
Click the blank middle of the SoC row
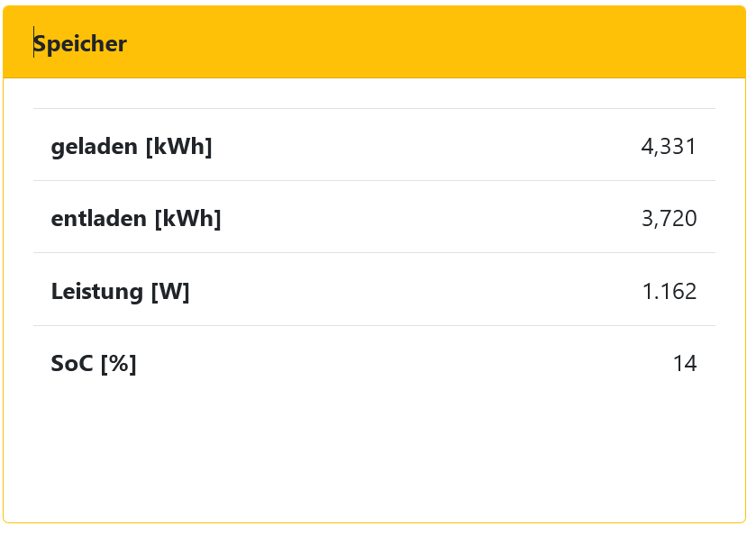405,364
